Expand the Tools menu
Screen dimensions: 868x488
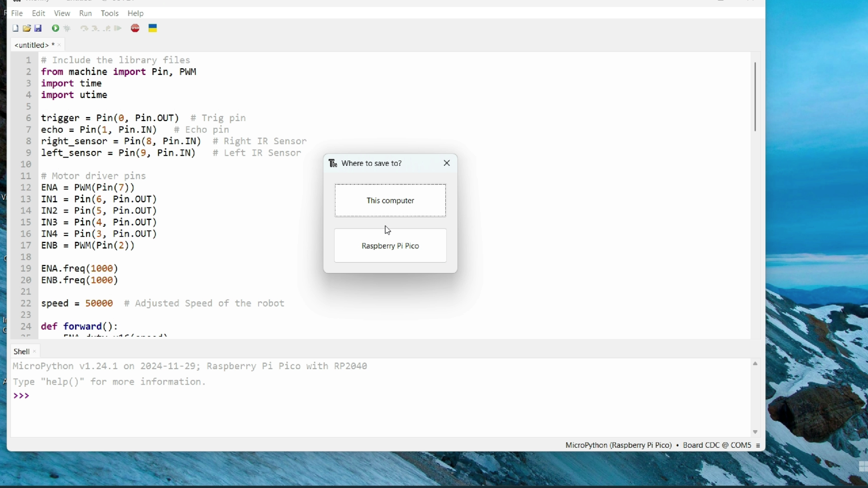pos(110,13)
